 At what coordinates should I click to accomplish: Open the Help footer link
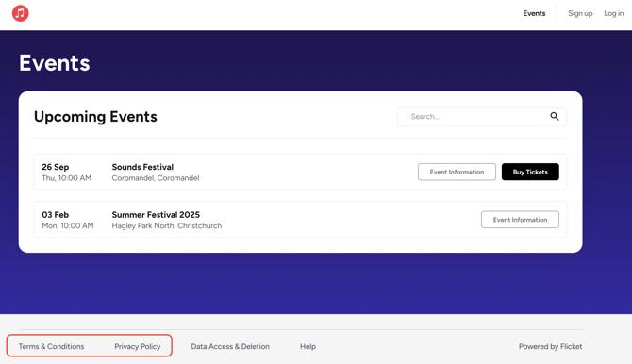point(308,346)
